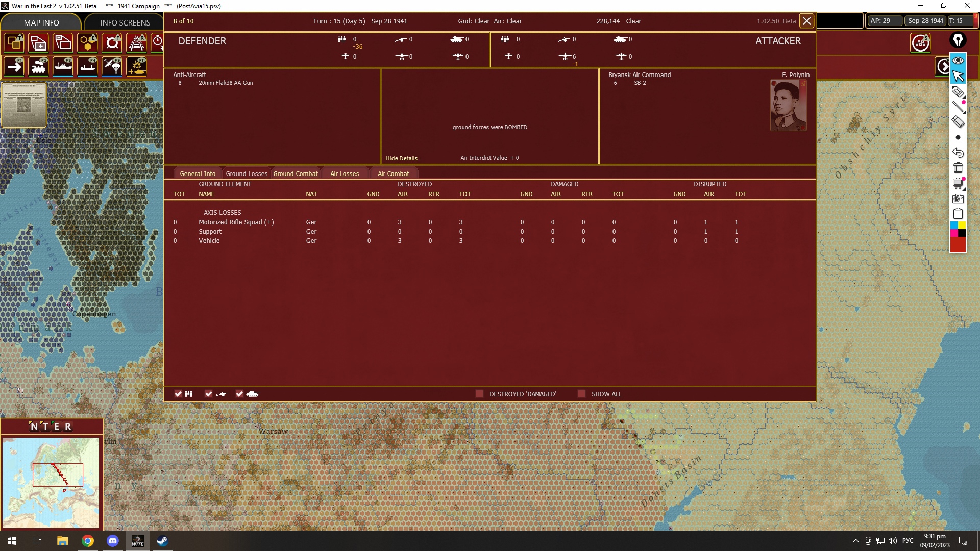
Task: Switch to the Air Combat tab
Action: [x=394, y=173]
